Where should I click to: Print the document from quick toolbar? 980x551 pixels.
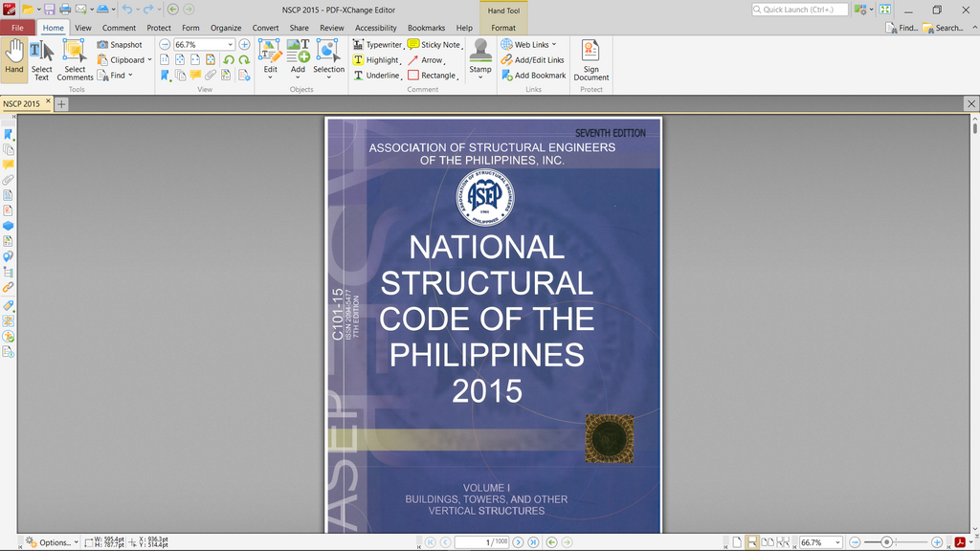pos(65,10)
